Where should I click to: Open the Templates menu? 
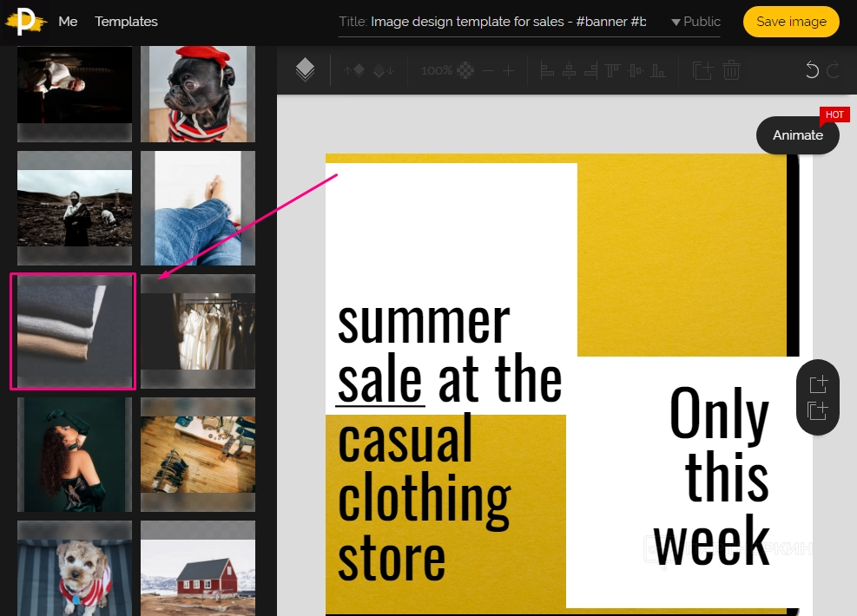(126, 22)
